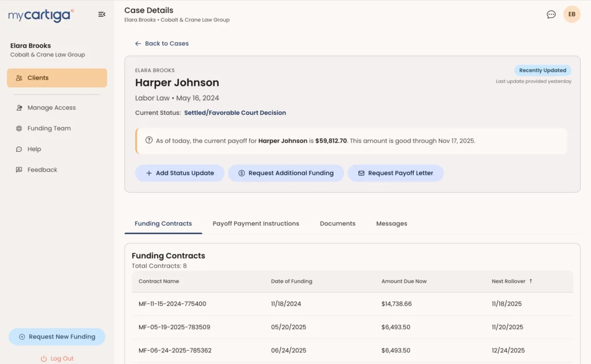Image resolution: width=591 pixels, height=364 pixels.
Task: Click the $59,812.70 payoff amount
Action: (331, 141)
